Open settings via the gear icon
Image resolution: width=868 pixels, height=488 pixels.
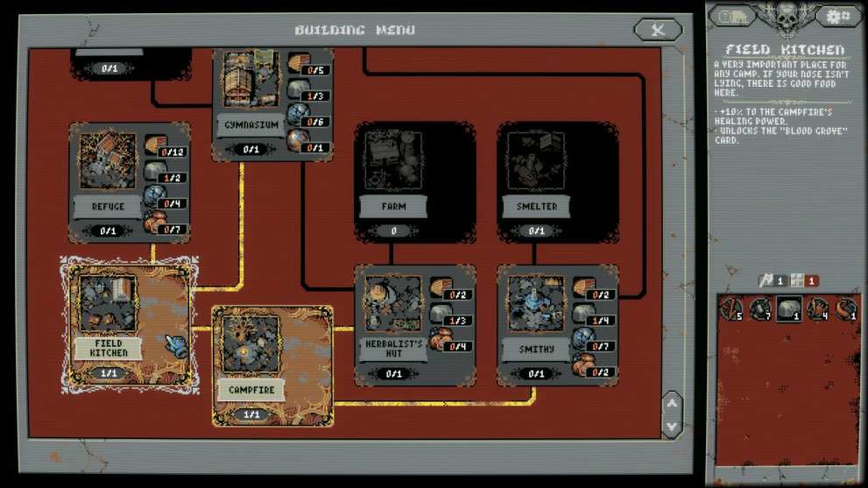point(837,17)
